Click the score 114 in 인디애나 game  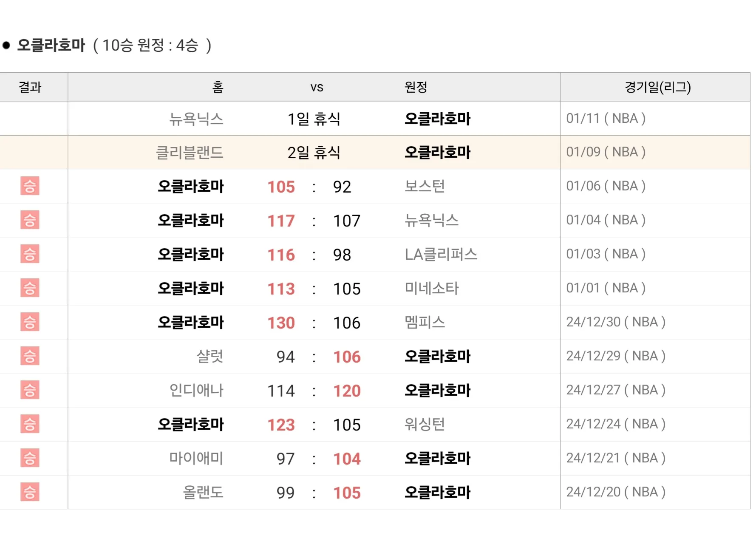click(x=281, y=391)
